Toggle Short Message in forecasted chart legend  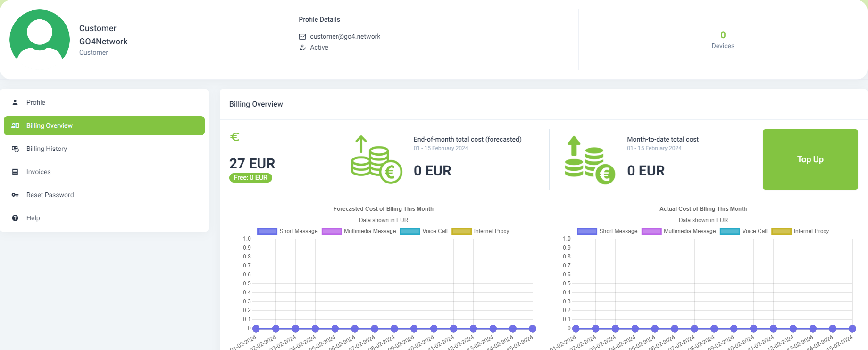(x=287, y=231)
